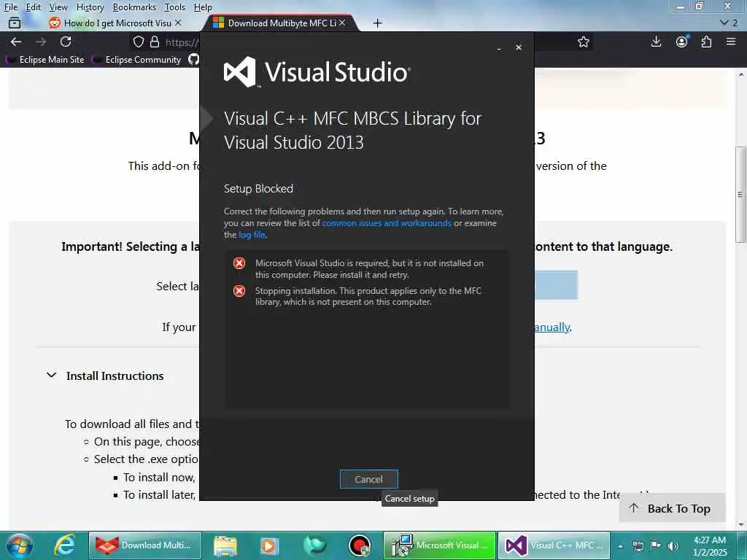Viewport: 747px width, 560px height.
Task: Open the History menu in Firefox
Action: pyautogui.click(x=90, y=7)
